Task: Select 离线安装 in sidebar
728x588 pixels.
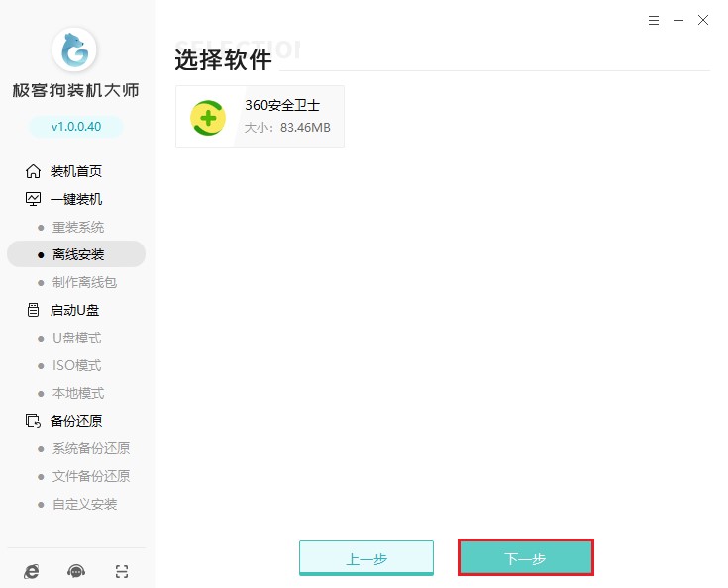Action: coord(76,254)
